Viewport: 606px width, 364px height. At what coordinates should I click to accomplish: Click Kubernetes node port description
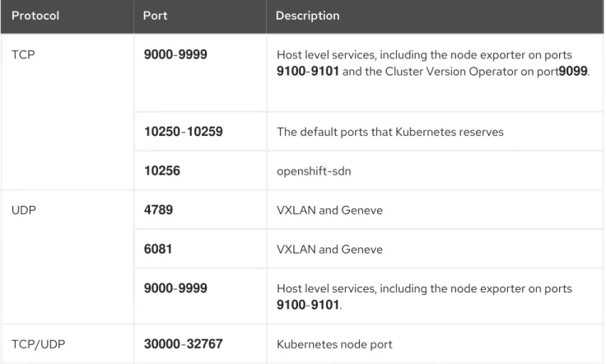[334, 344]
